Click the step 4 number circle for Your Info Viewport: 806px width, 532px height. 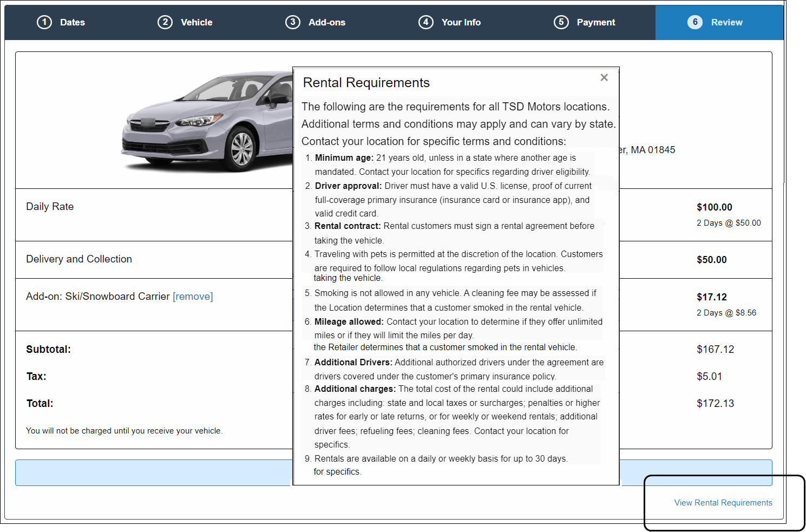click(426, 22)
